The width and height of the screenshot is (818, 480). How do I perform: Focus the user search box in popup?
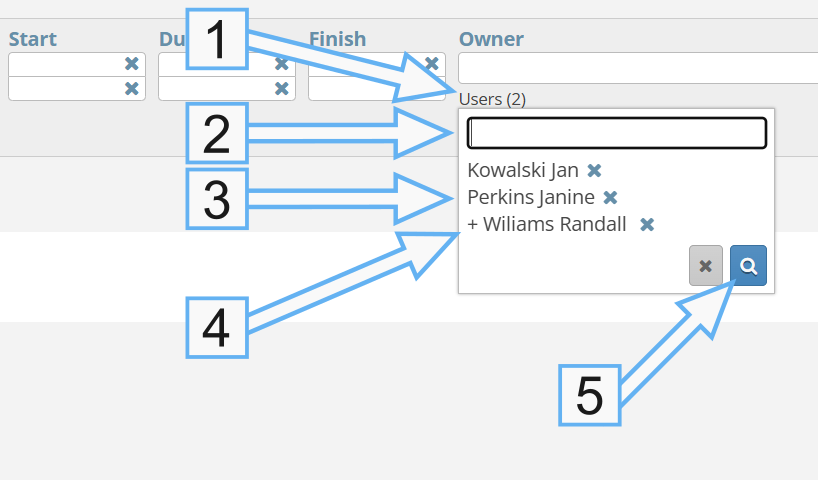point(616,133)
